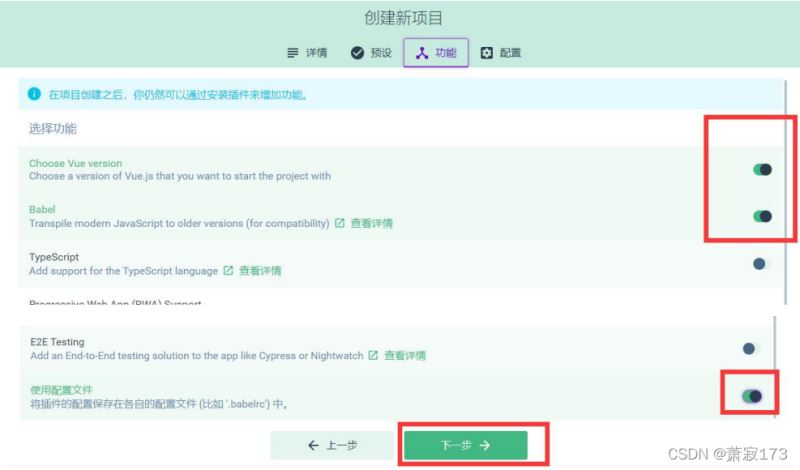Enable the E2E Testing switch
Image resolution: width=800 pixels, height=470 pixels.
[x=751, y=348]
